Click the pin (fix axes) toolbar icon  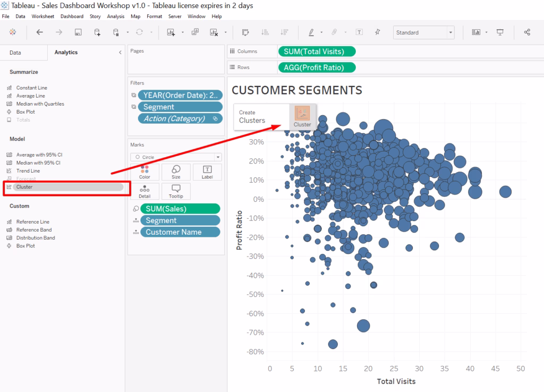coord(378,32)
